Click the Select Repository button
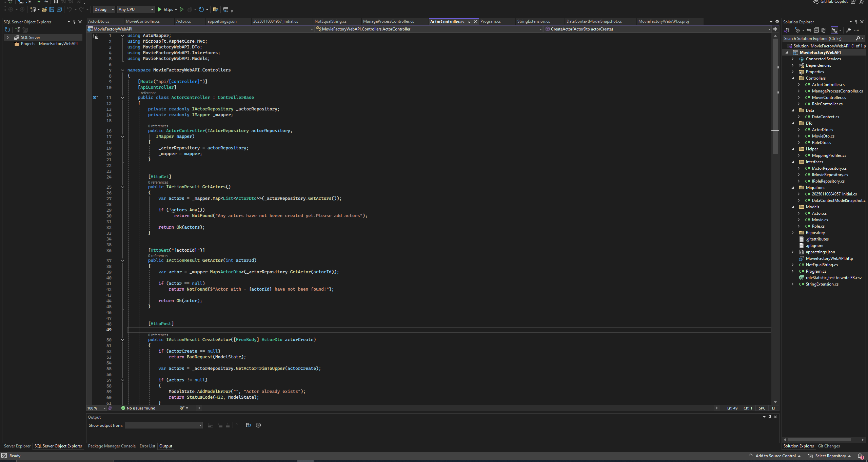The height and width of the screenshot is (462, 868). pos(830,456)
